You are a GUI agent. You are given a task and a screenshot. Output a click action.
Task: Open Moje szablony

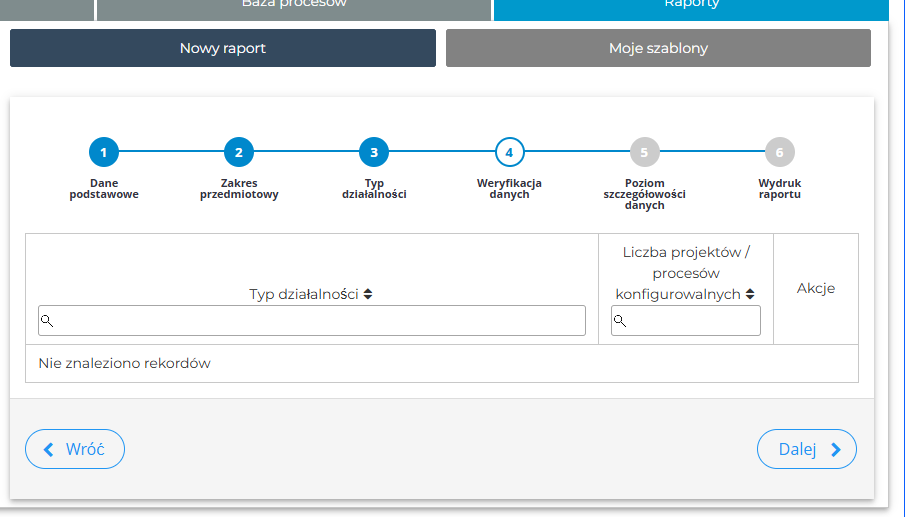tap(658, 48)
